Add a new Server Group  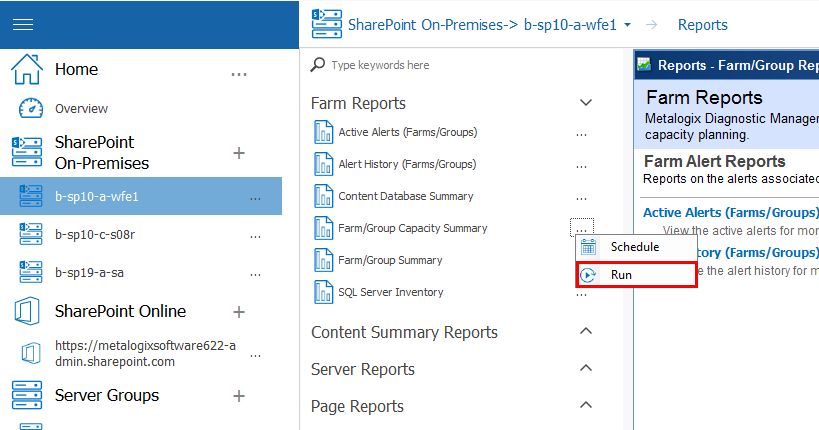coord(239,396)
